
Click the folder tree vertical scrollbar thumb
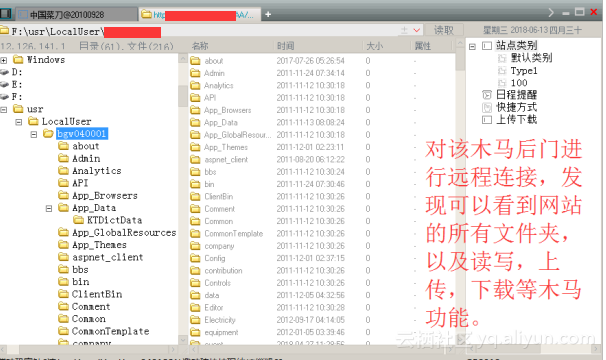pos(183,96)
